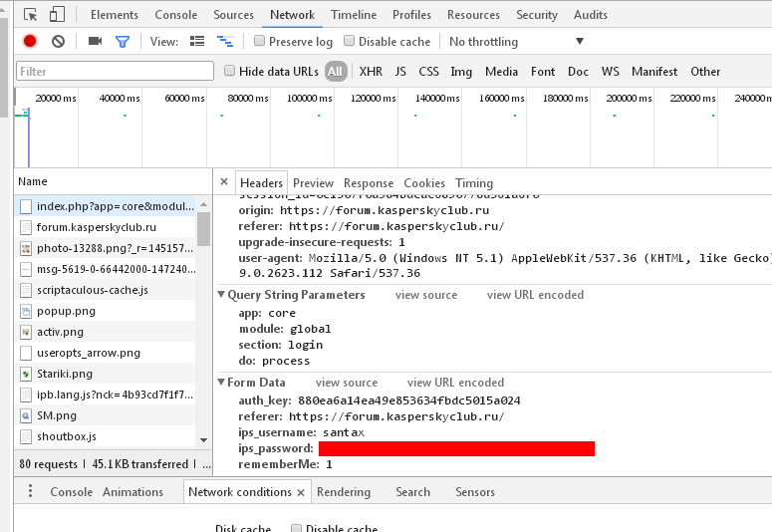Click view URL encoded for Query String
772x532 pixels.
(x=535, y=295)
